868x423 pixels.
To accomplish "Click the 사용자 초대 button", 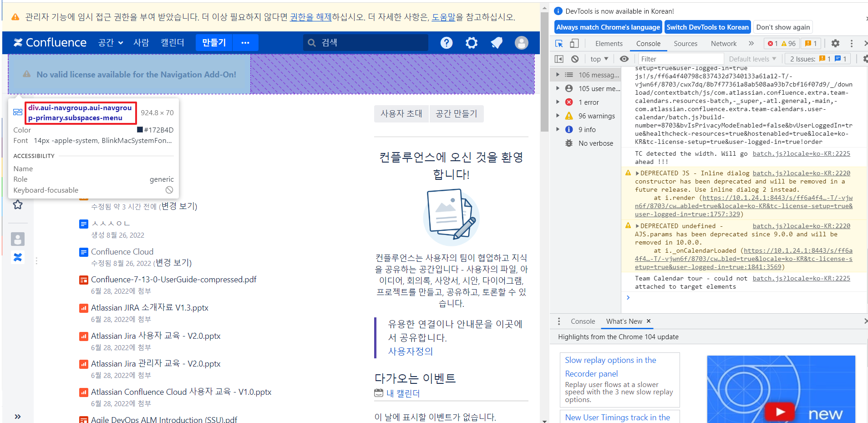I will (401, 113).
